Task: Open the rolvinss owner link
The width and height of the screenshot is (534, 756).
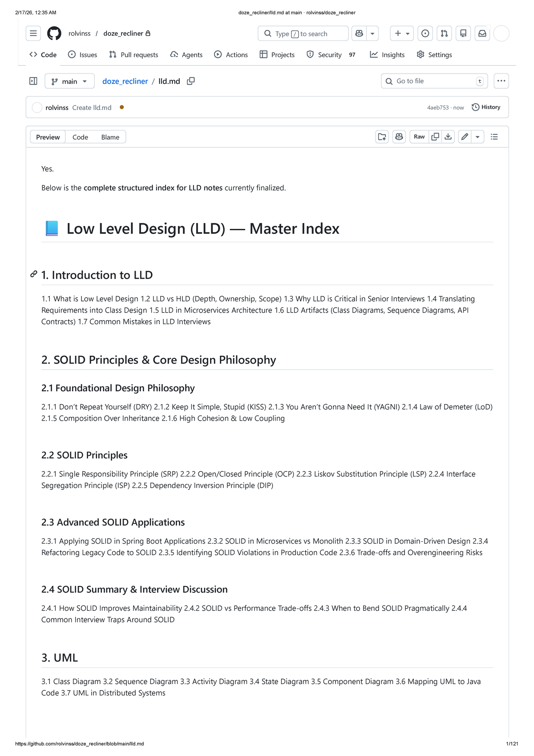Action: (80, 33)
